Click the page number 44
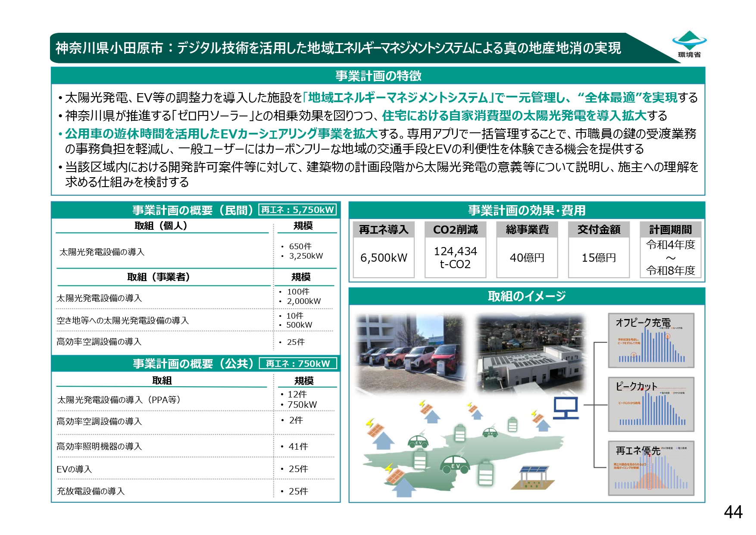 coord(733,512)
